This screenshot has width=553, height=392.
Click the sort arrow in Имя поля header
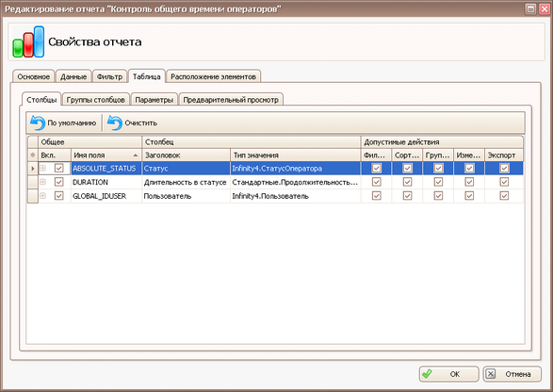(x=136, y=155)
